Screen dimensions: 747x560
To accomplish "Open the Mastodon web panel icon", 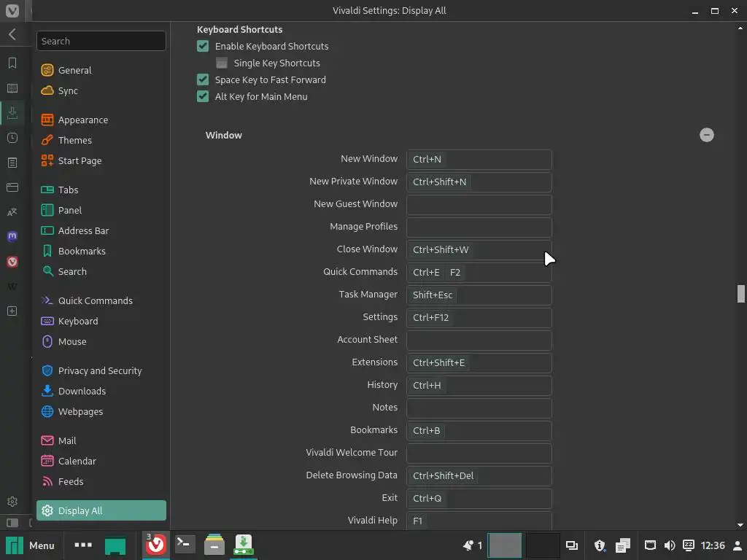I will 12,237.
